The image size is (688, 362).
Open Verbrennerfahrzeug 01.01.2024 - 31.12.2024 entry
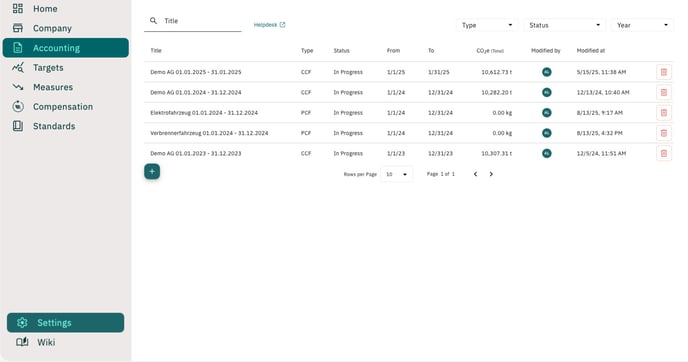209,133
